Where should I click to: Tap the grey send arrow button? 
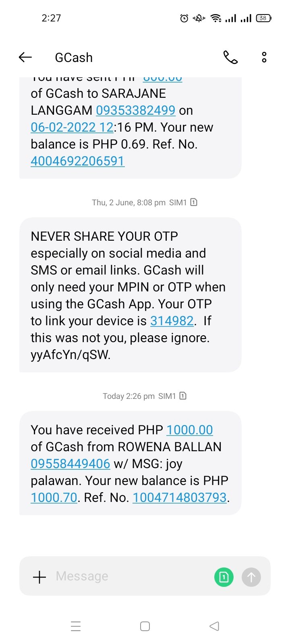tap(251, 577)
